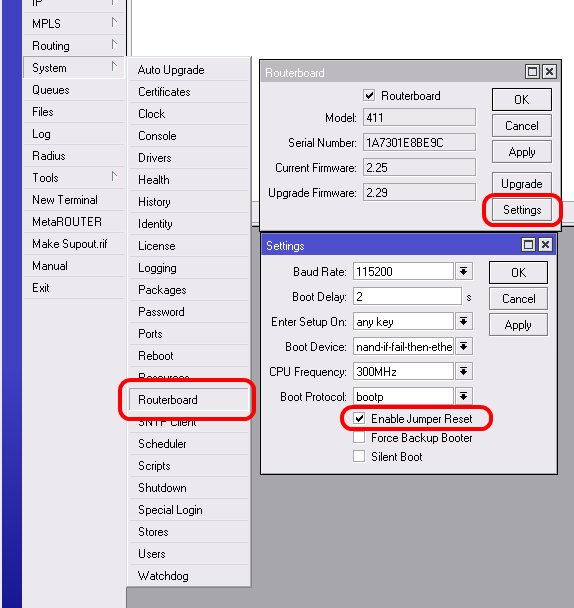Close the Routerboard window
The width and height of the screenshot is (574, 608).
550,72
